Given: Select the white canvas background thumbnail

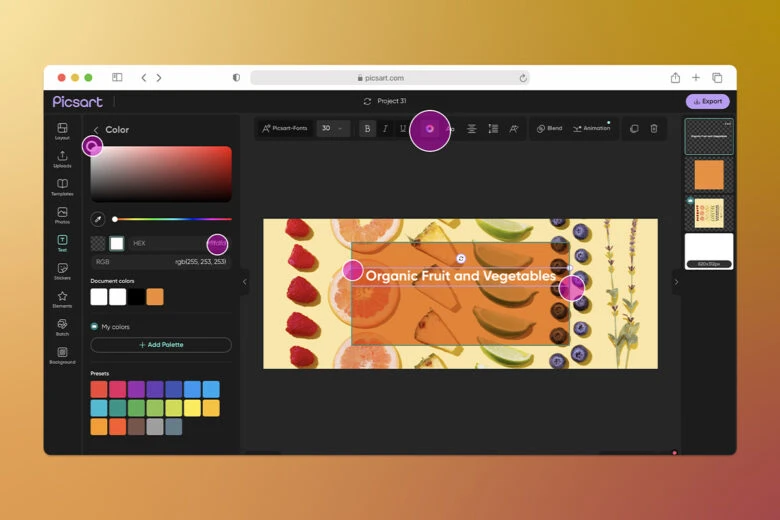Looking at the screenshot, I should point(709,251).
